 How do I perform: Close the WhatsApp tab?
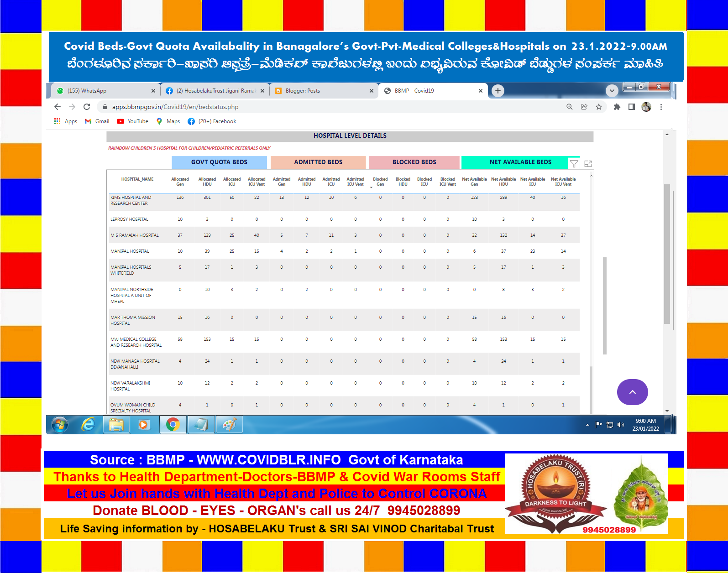point(153,91)
